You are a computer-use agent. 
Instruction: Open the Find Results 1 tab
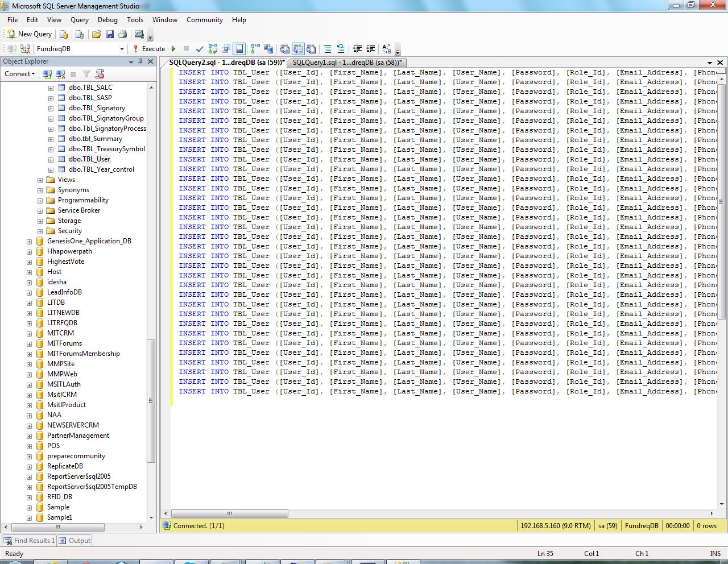[29, 541]
